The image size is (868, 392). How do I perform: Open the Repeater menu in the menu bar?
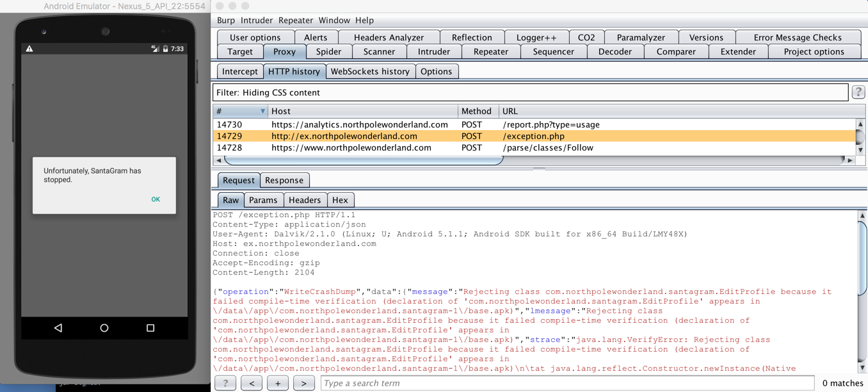[296, 20]
